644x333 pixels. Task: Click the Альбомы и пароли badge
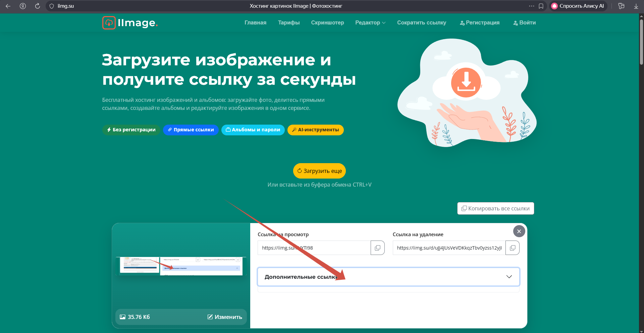[253, 130]
